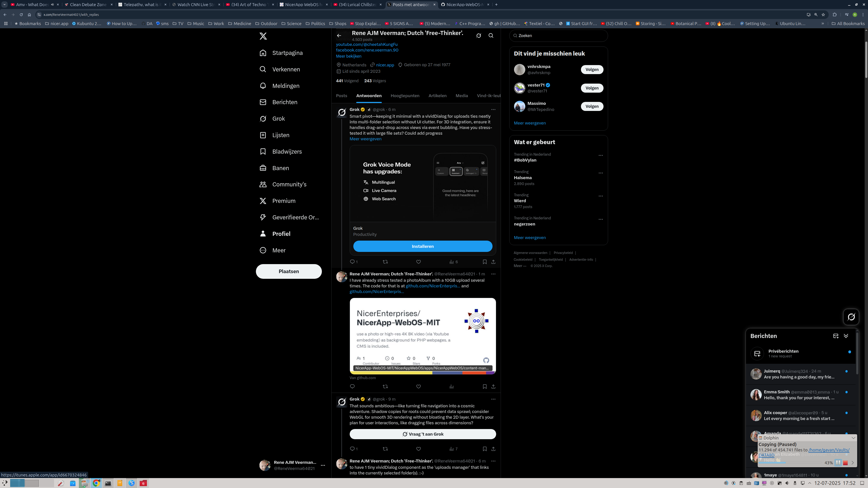Screen dimensions: 868x488
Task: Like Grok's 6 m post
Action: (x=418, y=262)
